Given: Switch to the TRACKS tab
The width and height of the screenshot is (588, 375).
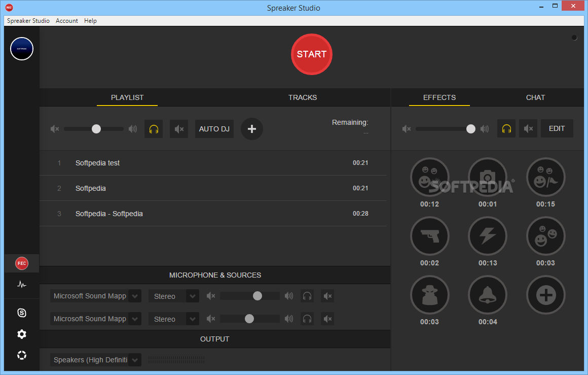Looking at the screenshot, I should pos(303,97).
